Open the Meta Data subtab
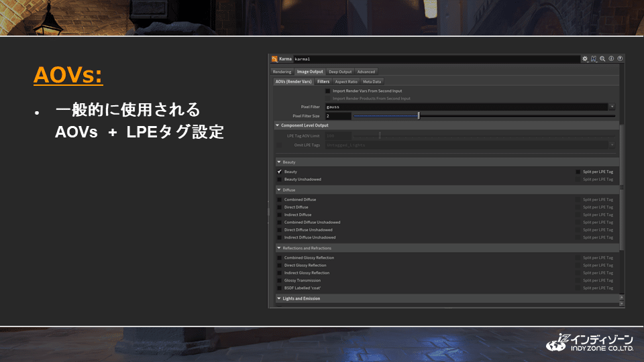 (372, 82)
